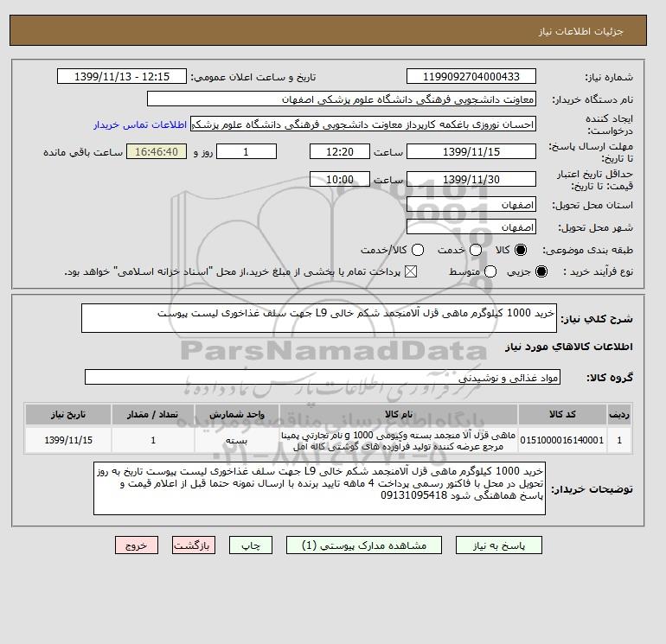The width and height of the screenshot is (666, 644).
Task: Click goods group field مواد غذائی و نوشیدنی
Action: point(323,377)
